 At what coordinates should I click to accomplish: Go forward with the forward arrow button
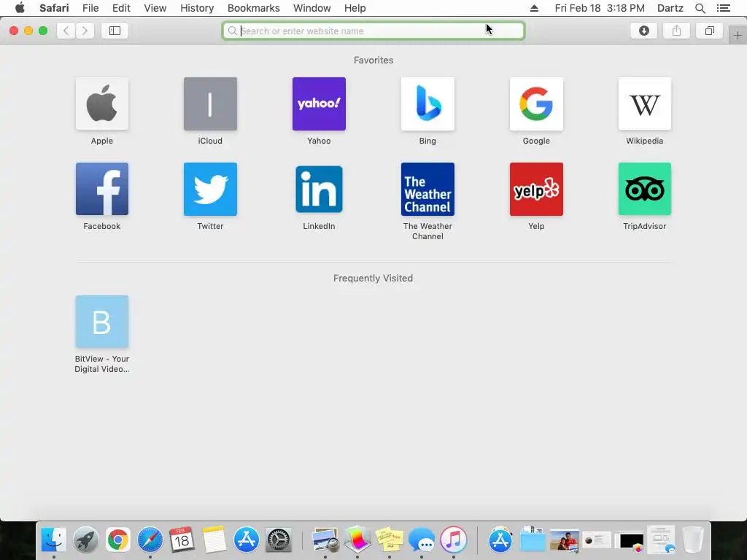[x=85, y=31]
